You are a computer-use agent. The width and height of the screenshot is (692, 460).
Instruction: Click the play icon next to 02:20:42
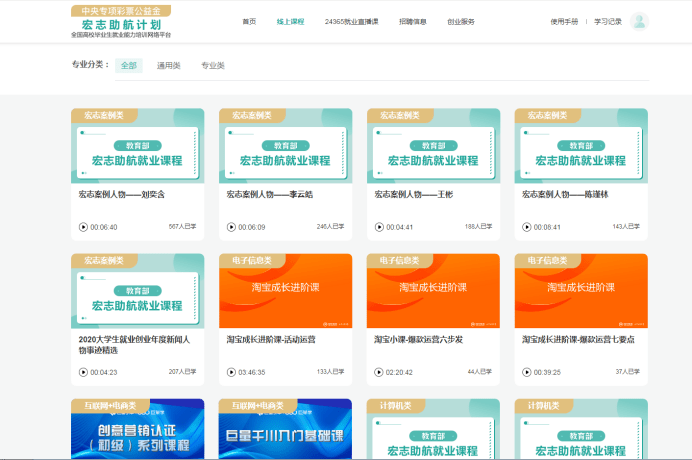pos(379,372)
